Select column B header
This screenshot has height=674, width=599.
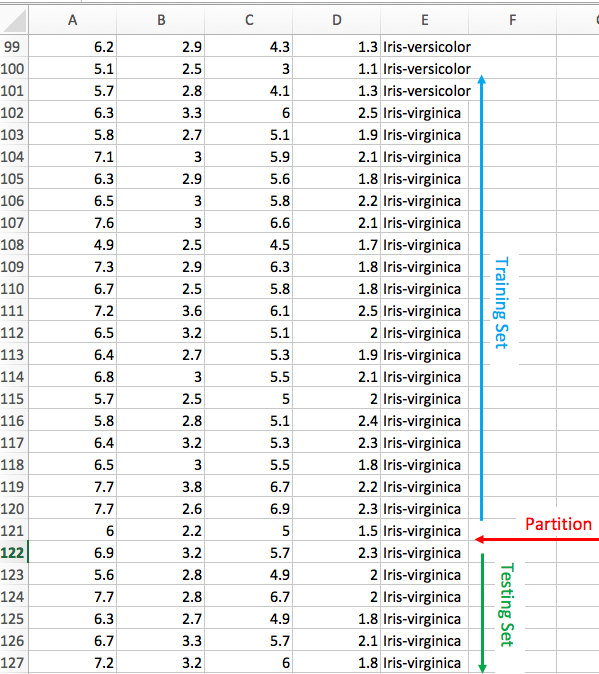(161, 20)
